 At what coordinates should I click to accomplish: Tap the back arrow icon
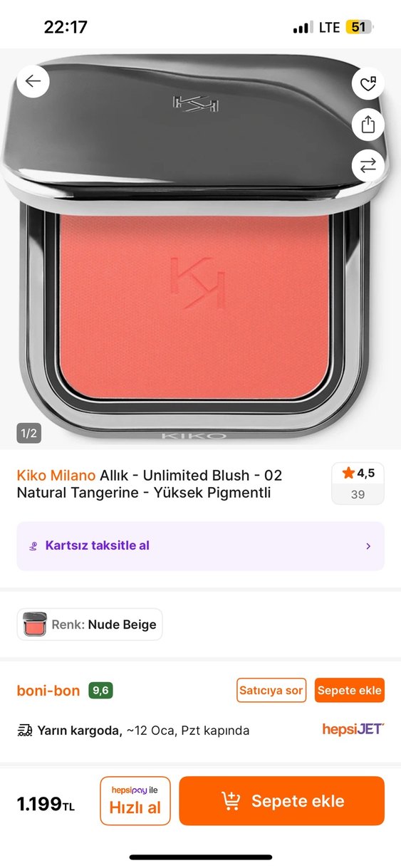tap(33, 82)
